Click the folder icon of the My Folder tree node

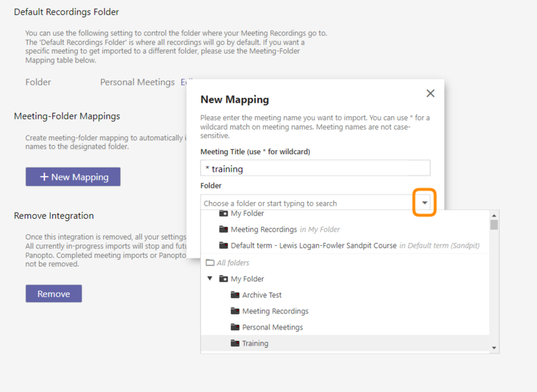224,279
